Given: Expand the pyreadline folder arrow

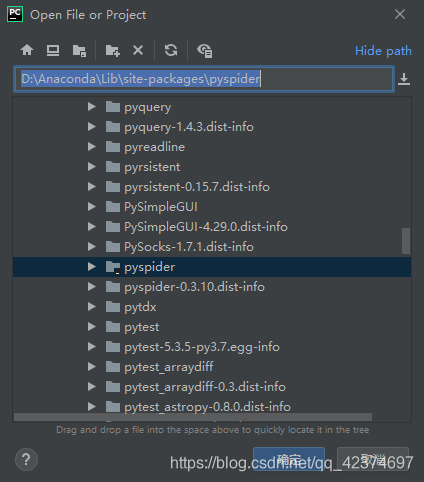Looking at the screenshot, I should pyautogui.click(x=92, y=147).
